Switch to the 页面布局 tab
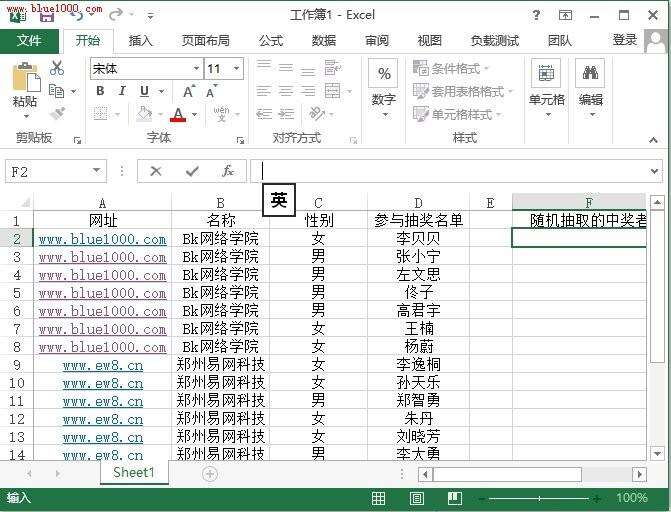Screen dimensions: 671x512 [x=206, y=41]
